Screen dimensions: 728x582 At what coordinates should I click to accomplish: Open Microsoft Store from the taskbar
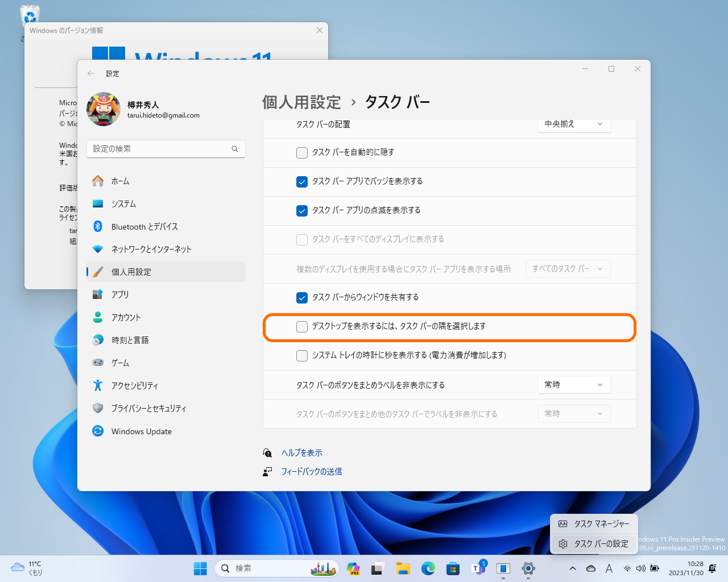[x=453, y=568]
